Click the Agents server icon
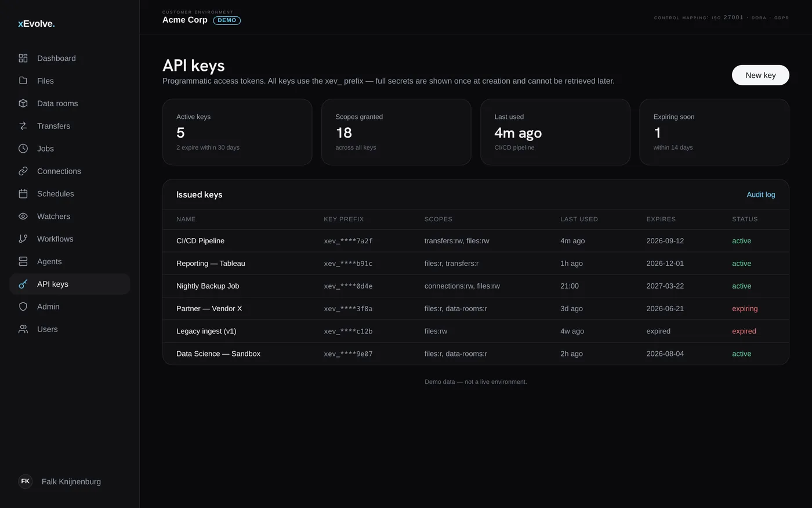 pos(23,261)
